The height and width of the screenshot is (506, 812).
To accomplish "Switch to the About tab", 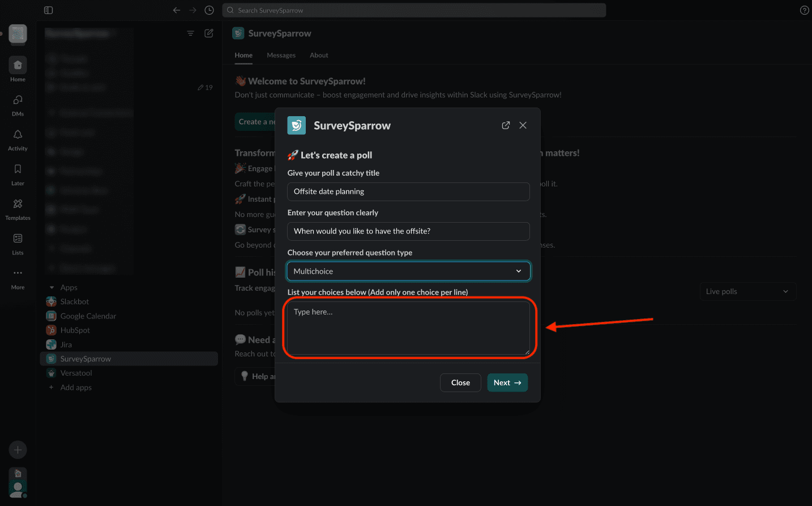I will (x=319, y=55).
